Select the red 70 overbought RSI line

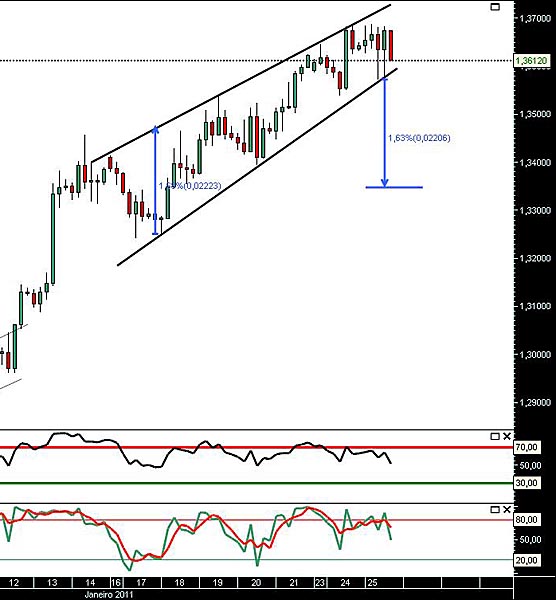click(256, 447)
